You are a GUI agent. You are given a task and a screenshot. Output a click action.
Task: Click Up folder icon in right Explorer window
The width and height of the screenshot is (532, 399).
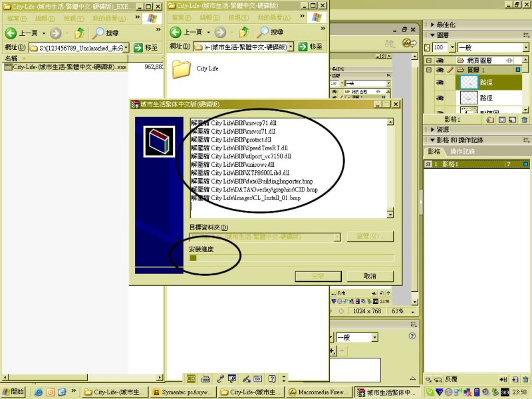click(x=244, y=32)
